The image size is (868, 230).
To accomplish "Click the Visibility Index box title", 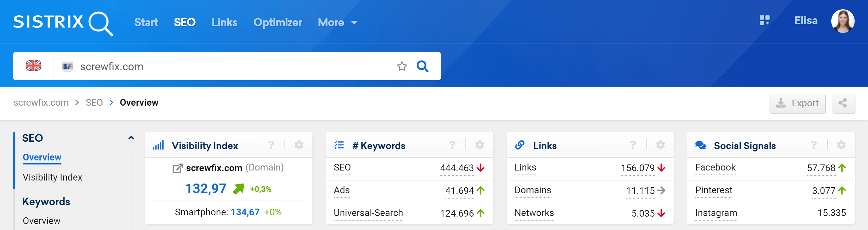I will point(205,146).
